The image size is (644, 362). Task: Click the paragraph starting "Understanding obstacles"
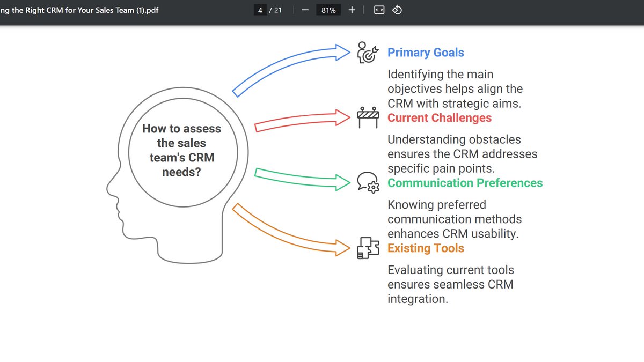point(463,154)
